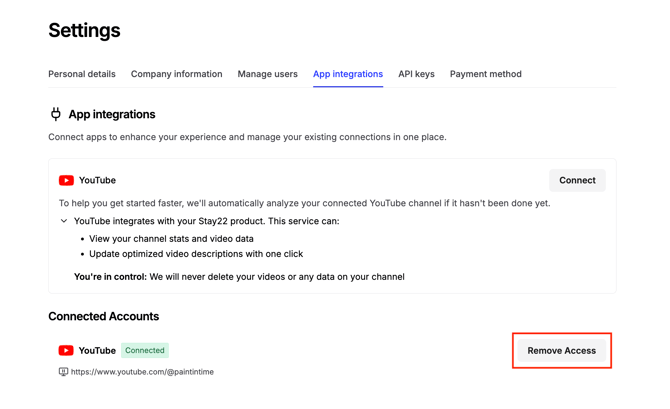Click the YouTube logo under Connected Accounts

[x=66, y=351]
